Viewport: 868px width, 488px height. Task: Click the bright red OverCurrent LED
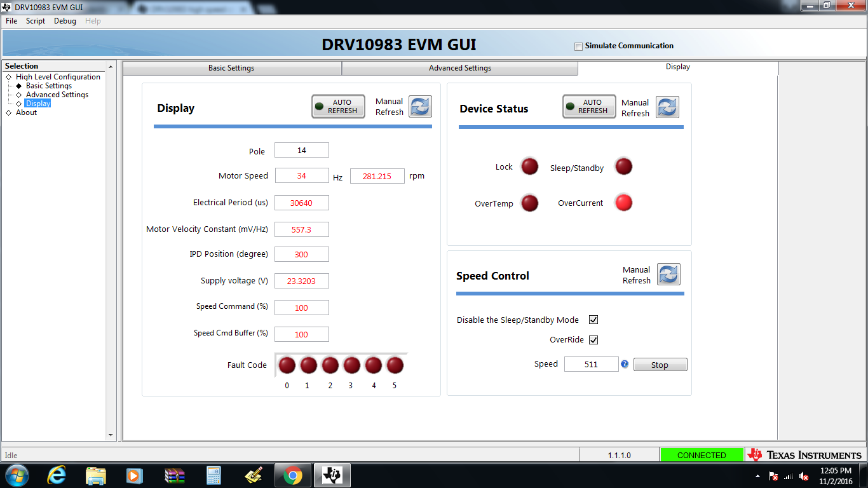pyautogui.click(x=624, y=203)
